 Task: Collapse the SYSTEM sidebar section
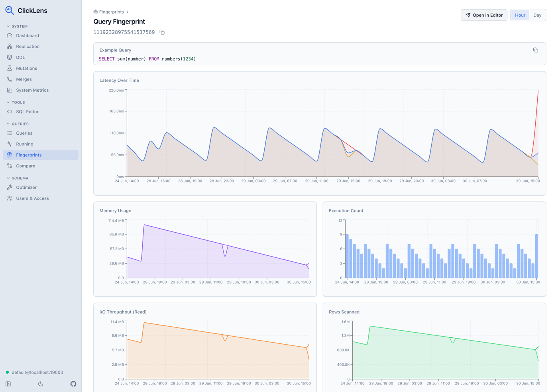pyautogui.click(x=17, y=26)
